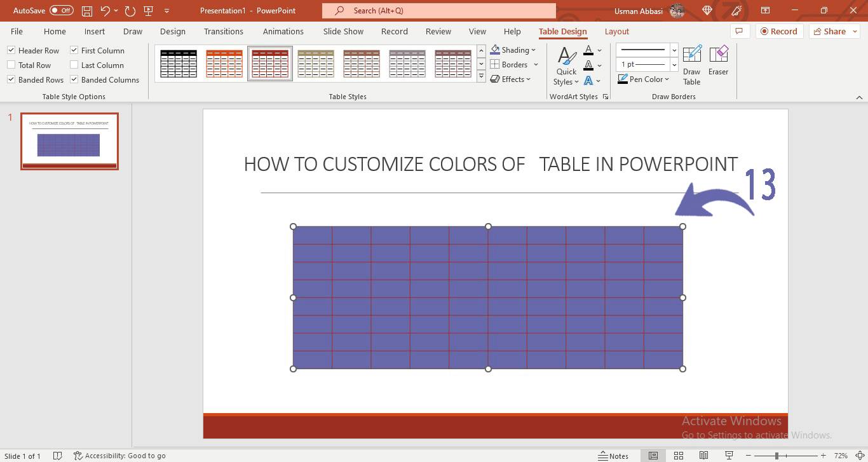Click the Text Effects letter A icon

tap(588, 81)
